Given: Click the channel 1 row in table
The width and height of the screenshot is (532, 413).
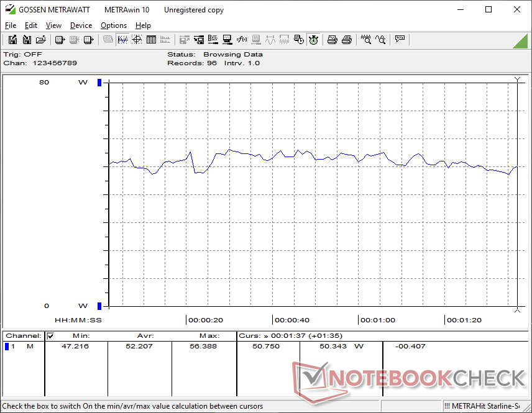Looking at the screenshot, I should 25,347.
